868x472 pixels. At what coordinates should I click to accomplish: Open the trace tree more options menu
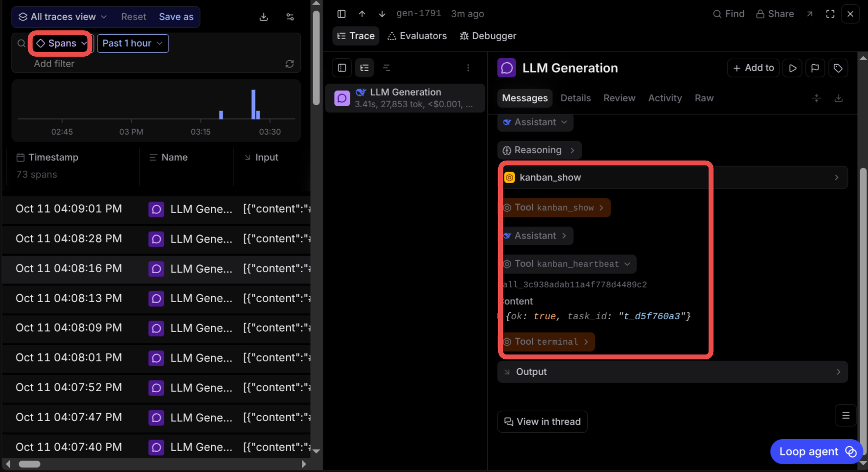468,68
